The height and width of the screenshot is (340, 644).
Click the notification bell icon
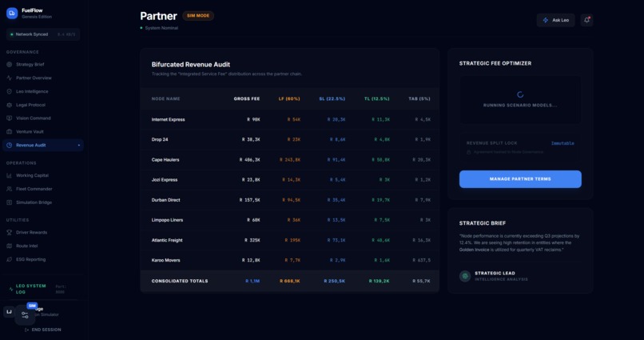(586, 20)
